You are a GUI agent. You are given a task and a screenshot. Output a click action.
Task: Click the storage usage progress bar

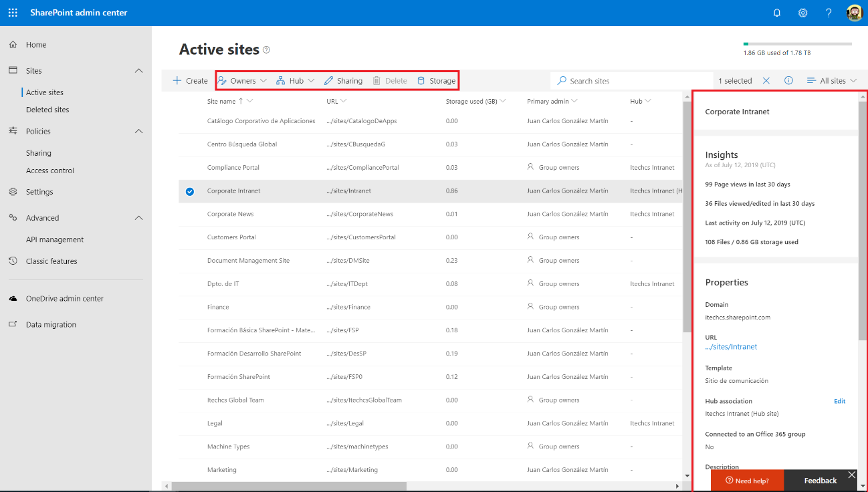(x=797, y=44)
